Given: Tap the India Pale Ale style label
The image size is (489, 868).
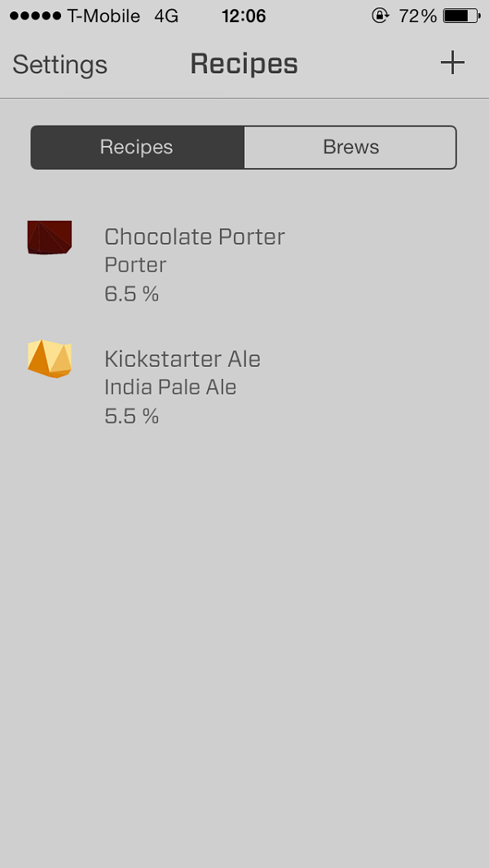Looking at the screenshot, I should [170, 387].
